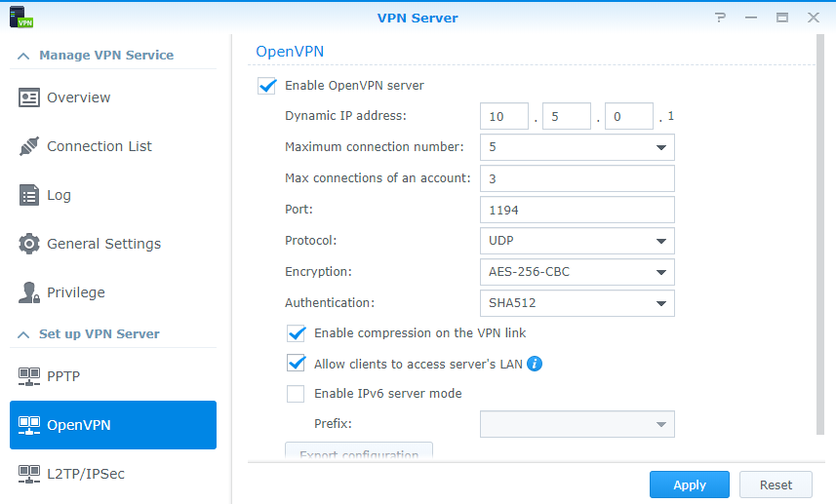Open info tooltip for LAN access
This screenshot has width=836, height=504.
535,364
